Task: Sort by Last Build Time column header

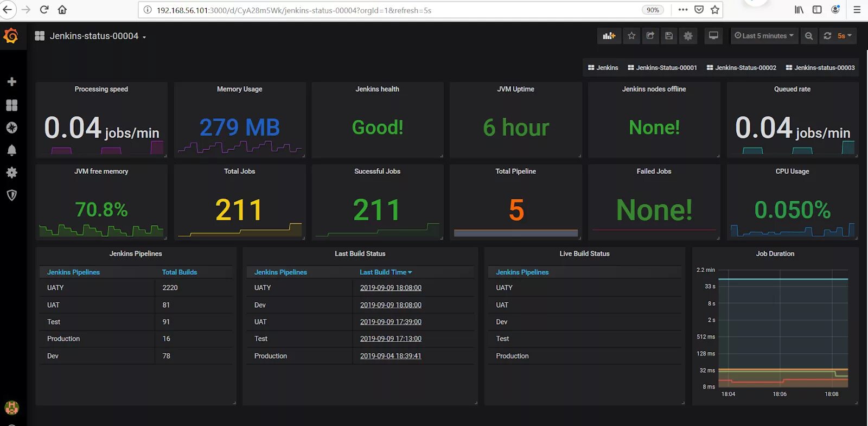Action: pos(386,272)
